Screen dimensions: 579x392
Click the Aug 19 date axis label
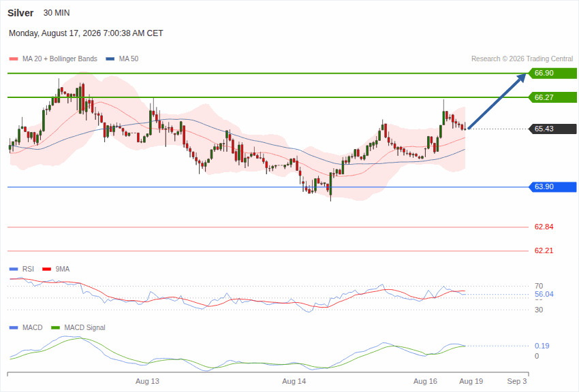tap(471, 381)
